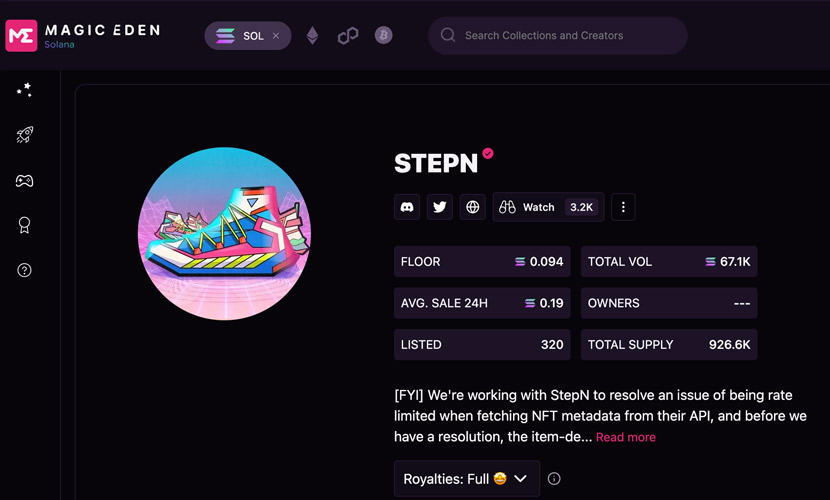Image resolution: width=830 pixels, height=500 pixels.
Task: Switch to the Polygon chain icon
Action: 348,35
